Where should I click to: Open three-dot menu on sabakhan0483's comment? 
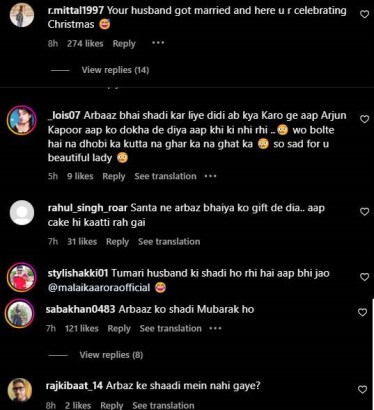tap(215, 328)
